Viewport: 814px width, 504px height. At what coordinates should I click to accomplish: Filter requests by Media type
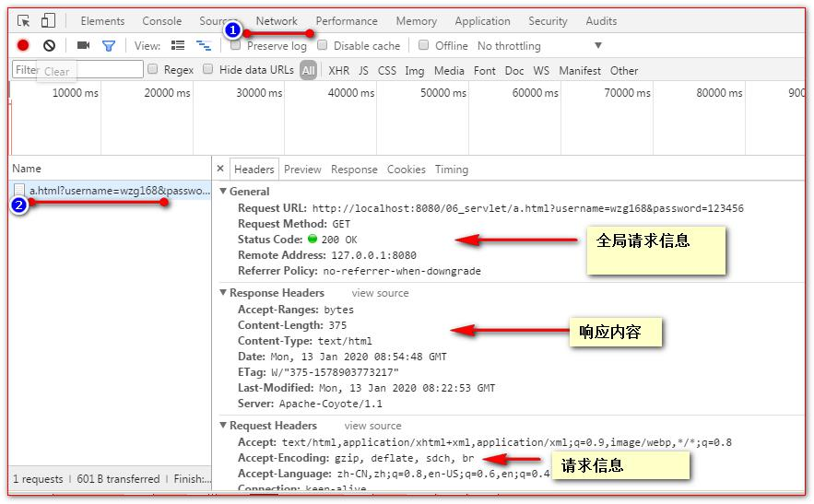point(449,70)
